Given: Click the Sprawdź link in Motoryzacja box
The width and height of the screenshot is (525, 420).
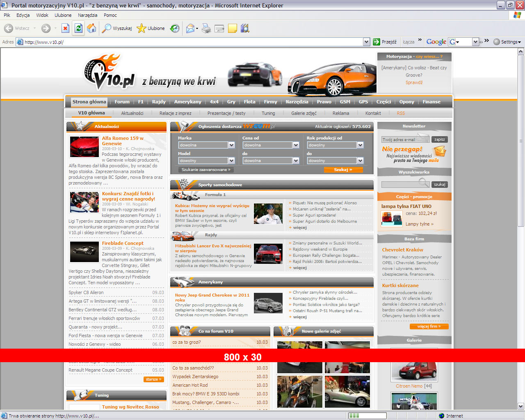Looking at the screenshot, I should pyautogui.click(x=414, y=82).
